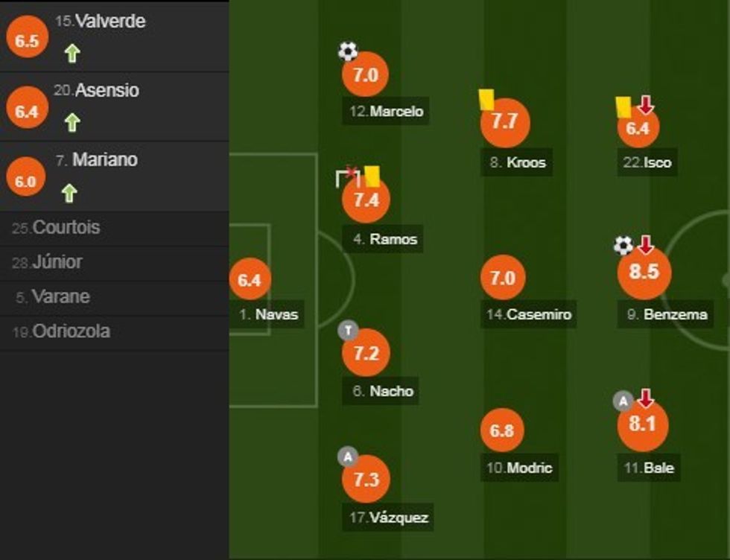Click the green sub-in arrow under Asensio
Screen dimensions: 730x560
[72, 122]
